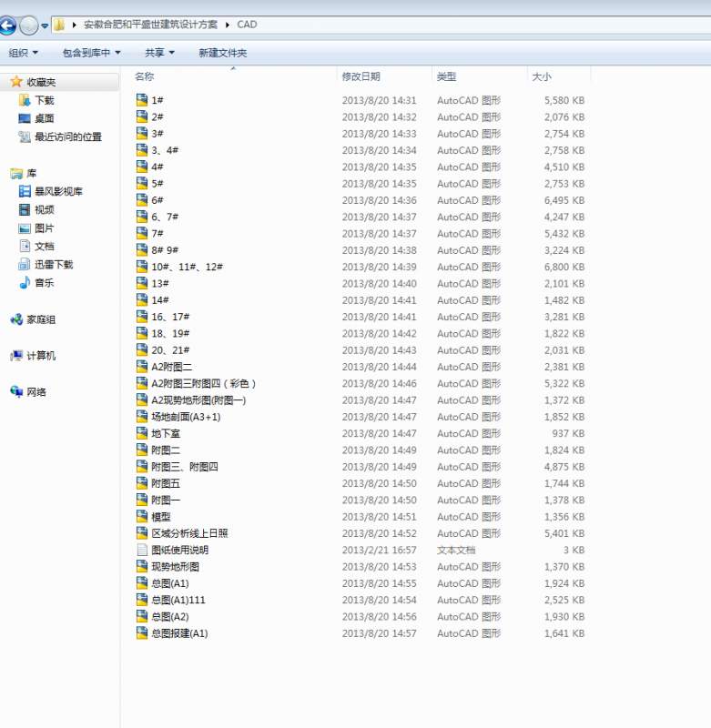Click the 新建文件夹 button

(223, 53)
